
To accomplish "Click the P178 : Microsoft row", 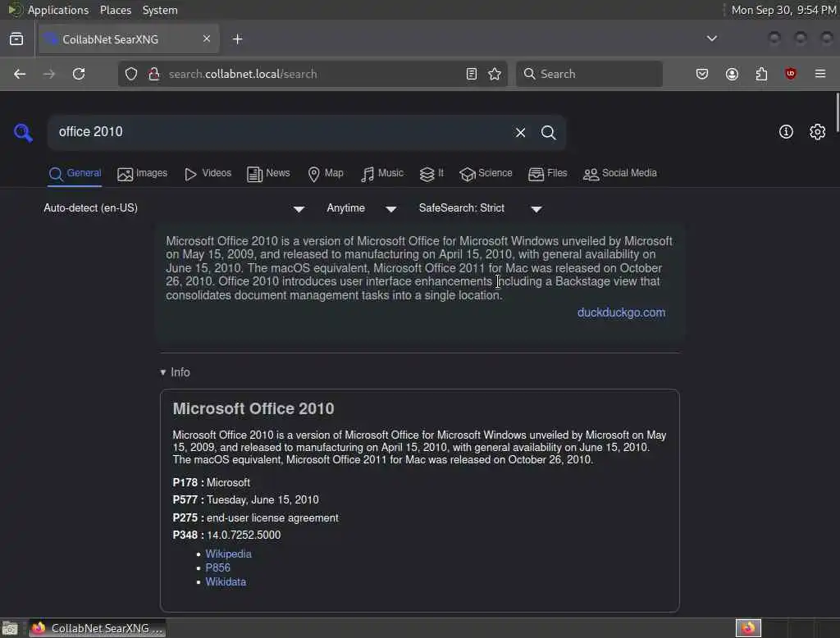I will 211,483.
